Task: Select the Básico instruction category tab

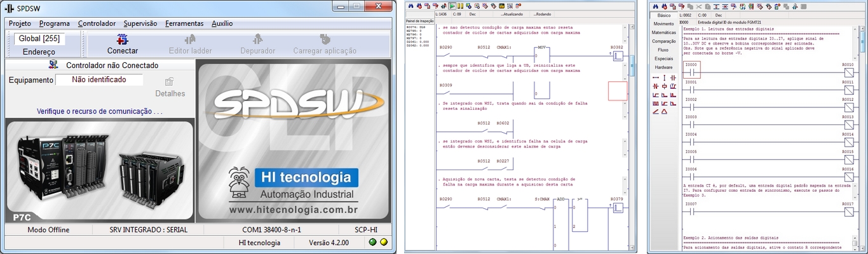Action: point(663,15)
